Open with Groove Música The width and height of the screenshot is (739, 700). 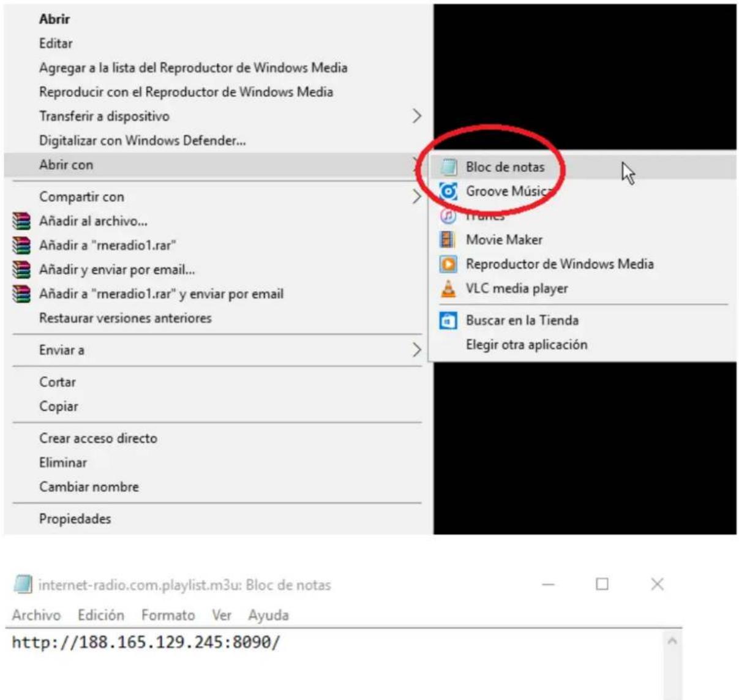(x=509, y=191)
